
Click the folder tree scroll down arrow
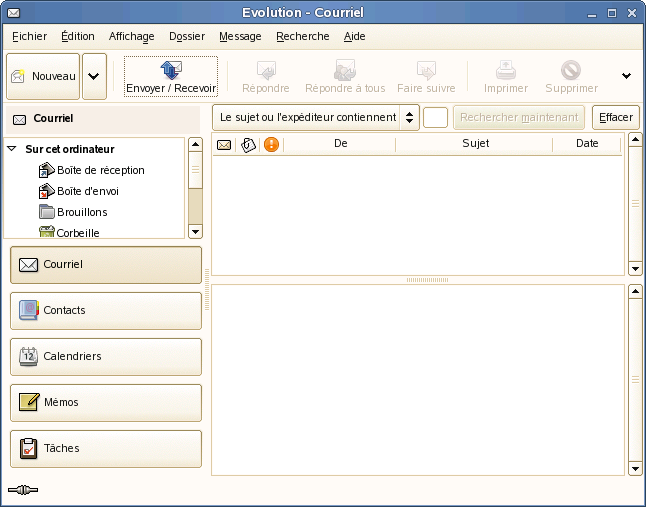click(x=195, y=231)
